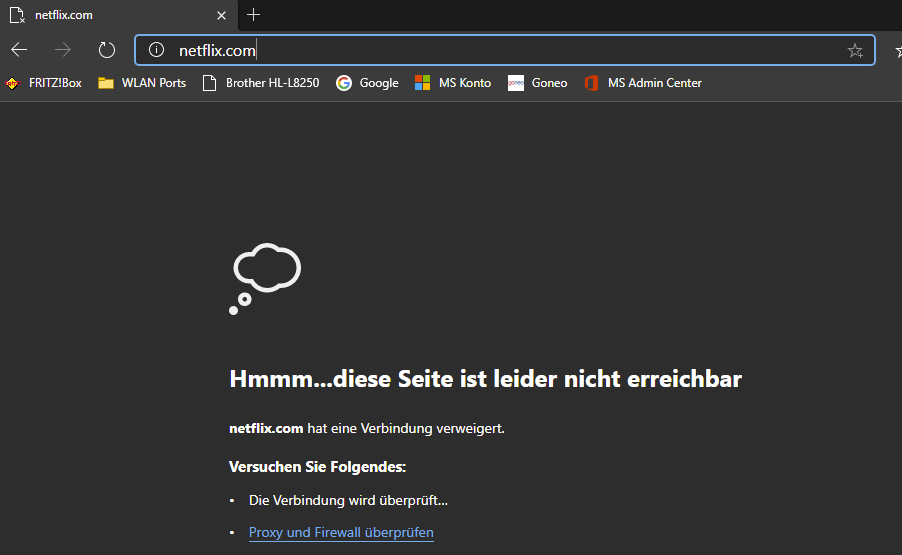Reload the page with refresh icon
Viewport: 902px width, 555px height.
point(106,50)
